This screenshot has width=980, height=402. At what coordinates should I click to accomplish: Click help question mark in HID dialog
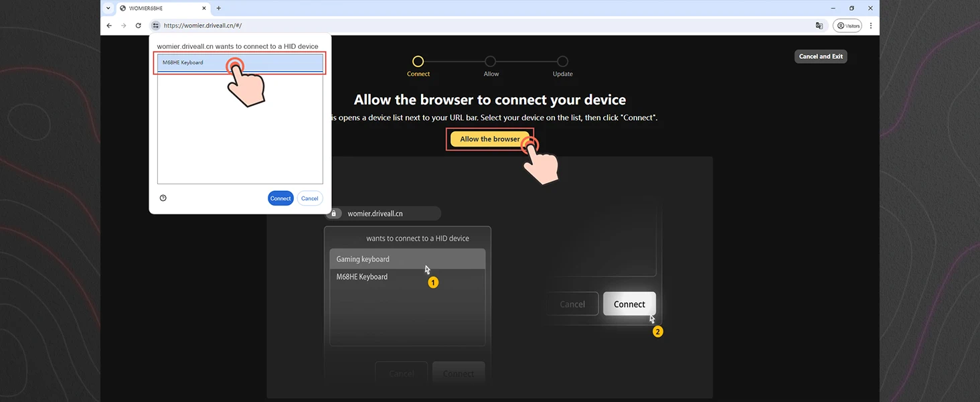(163, 198)
